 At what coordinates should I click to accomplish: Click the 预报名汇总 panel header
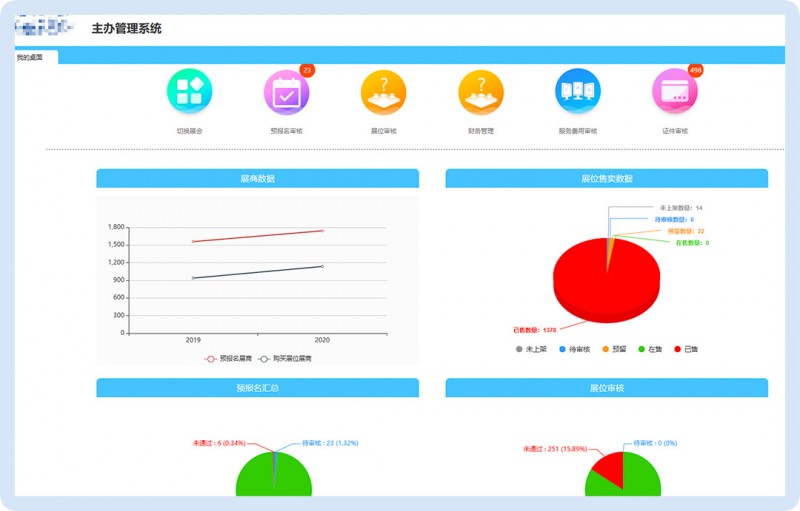tap(258, 388)
